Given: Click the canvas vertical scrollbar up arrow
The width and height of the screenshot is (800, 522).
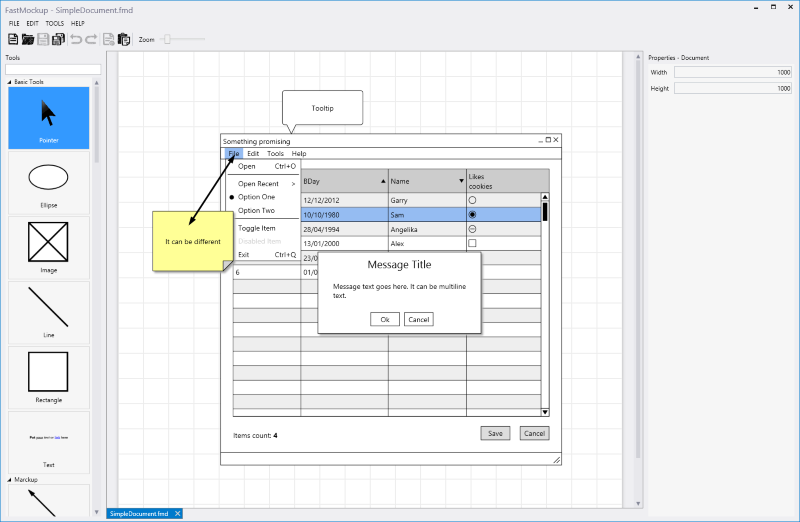Looking at the screenshot, I should (638, 57).
